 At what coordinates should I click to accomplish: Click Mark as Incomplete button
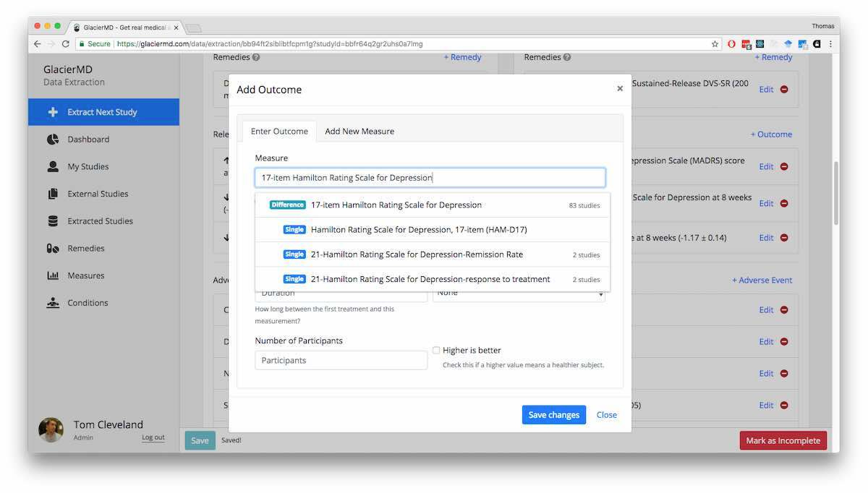pyautogui.click(x=783, y=440)
